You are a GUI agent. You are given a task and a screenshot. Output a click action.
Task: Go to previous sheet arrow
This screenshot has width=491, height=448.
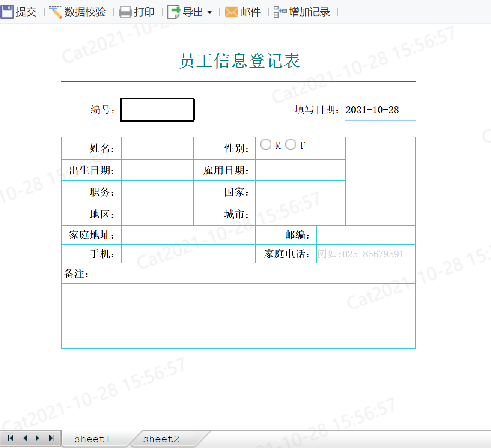(25, 438)
